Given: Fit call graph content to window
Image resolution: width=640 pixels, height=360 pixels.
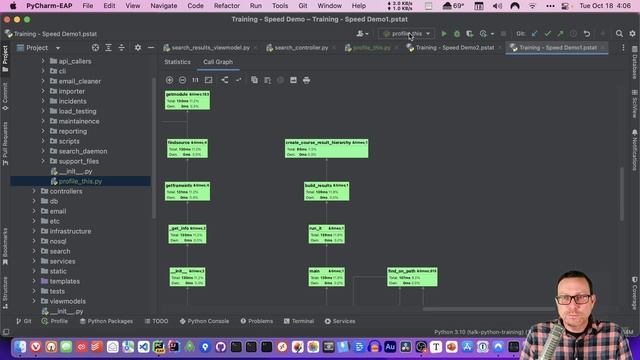Looking at the screenshot, I should (209, 80).
